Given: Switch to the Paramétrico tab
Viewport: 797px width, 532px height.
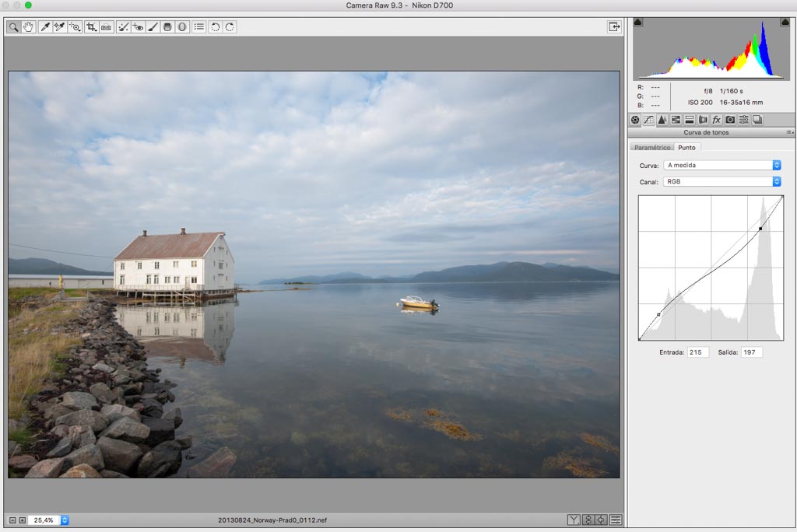Looking at the screenshot, I should (651, 147).
